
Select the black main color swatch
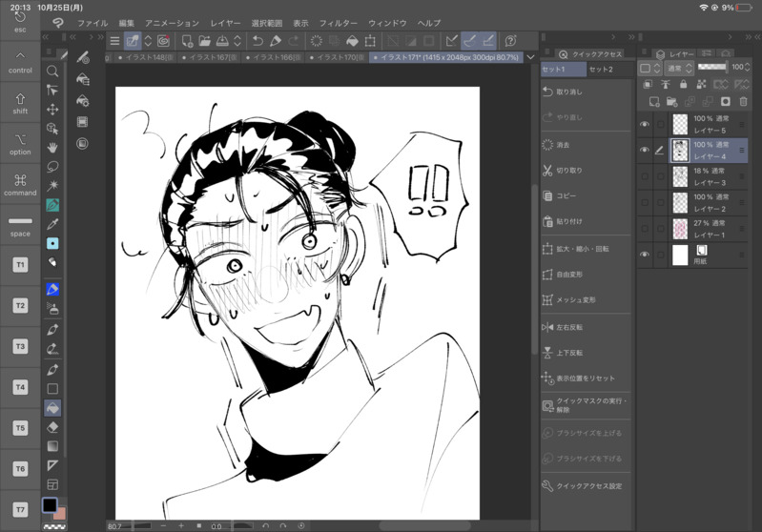click(50, 505)
